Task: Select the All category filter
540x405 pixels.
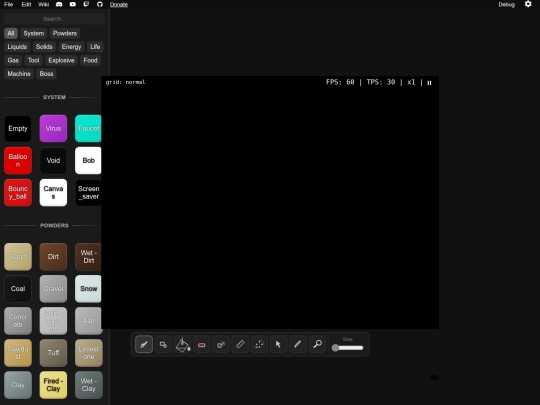Action: (11, 33)
